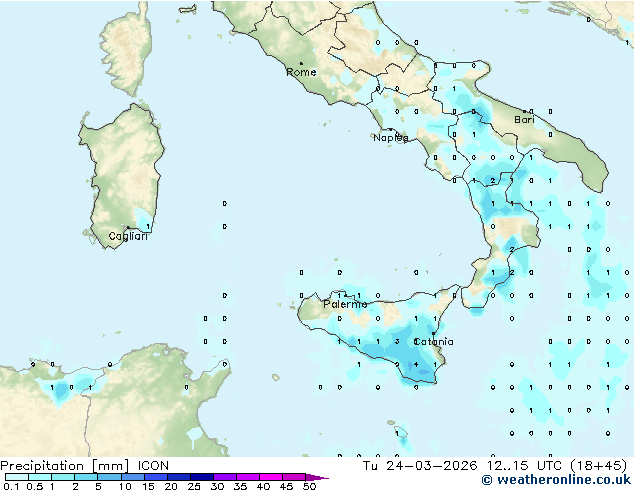Click the Cagliari city marker dot
Image resolution: width=634 pixels, height=490 pixels.
[128, 228]
